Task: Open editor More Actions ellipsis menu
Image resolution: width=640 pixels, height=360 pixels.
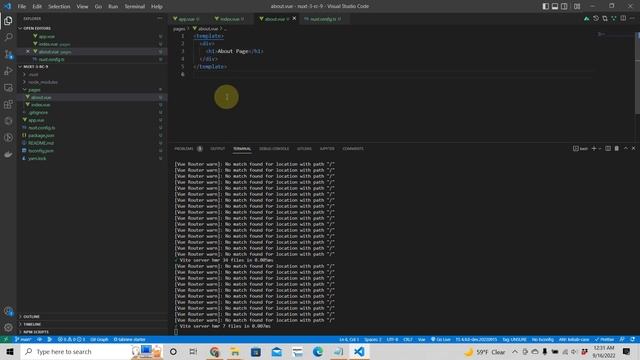Action: pos(632,19)
